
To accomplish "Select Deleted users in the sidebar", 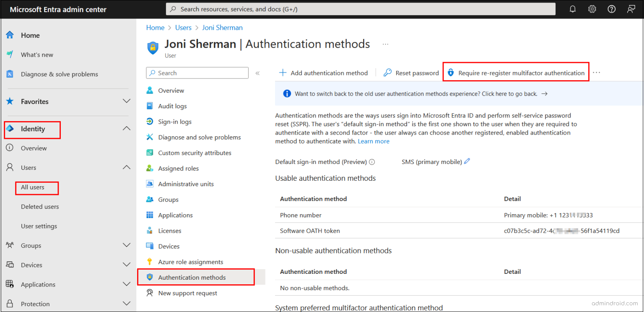I will (39, 206).
